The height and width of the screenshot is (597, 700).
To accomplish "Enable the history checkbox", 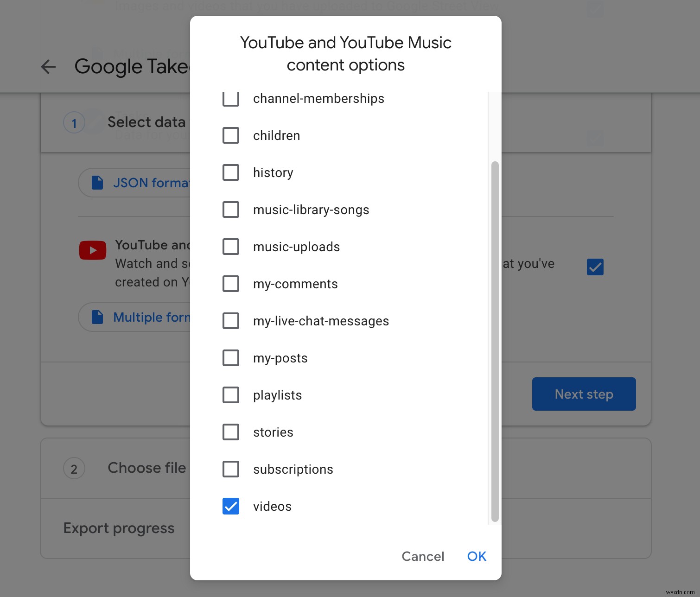I will click(230, 172).
